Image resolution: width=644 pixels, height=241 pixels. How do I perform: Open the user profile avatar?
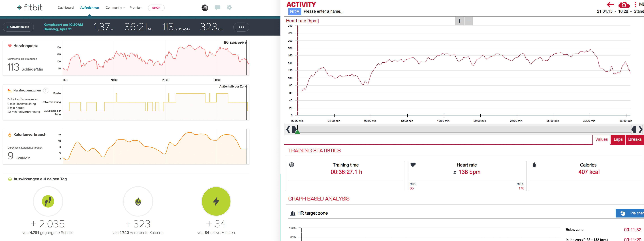pyautogui.click(x=205, y=8)
